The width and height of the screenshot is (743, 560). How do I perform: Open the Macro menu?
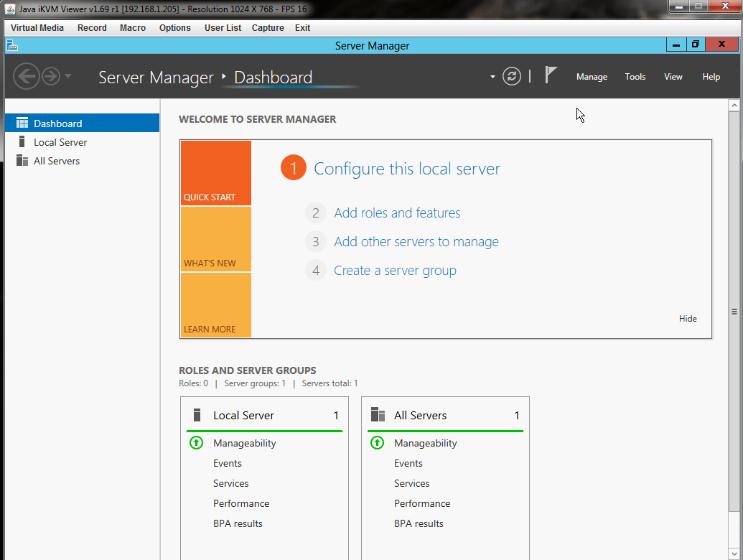point(132,27)
